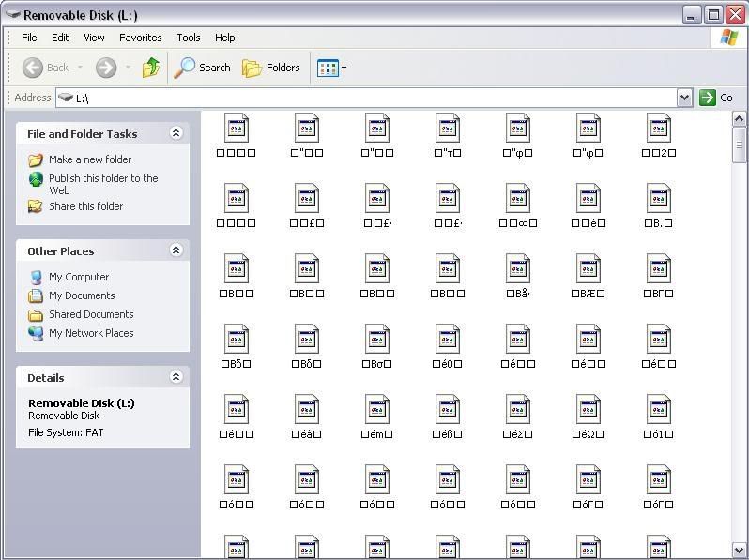Select the file icon labeled □éß□
The image size is (749, 560).
[447, 409]
